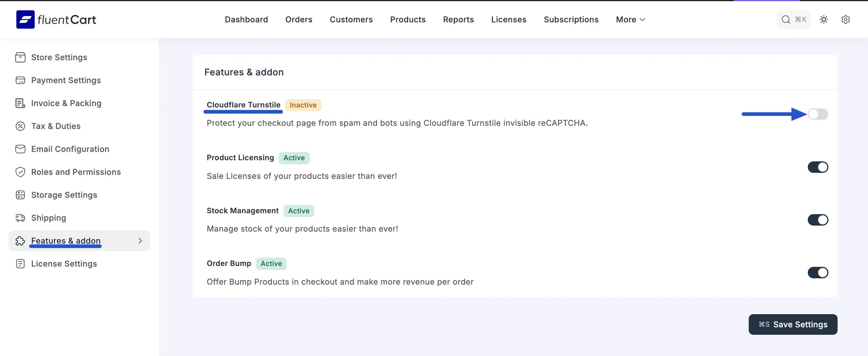This screenshot has width=868, height=356.
Task: Click the Roles and Permissions shield icon
Action: [20, 172]
